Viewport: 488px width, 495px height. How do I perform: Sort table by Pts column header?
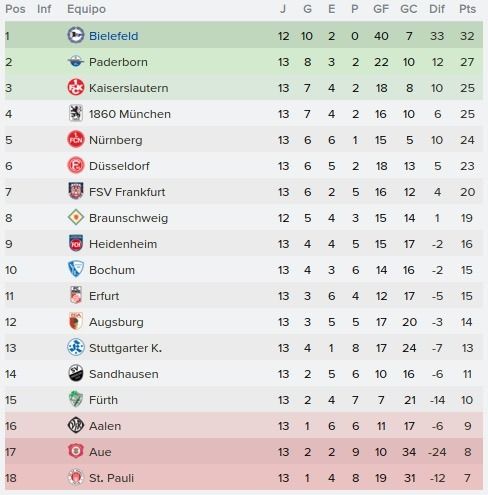point(467,9)
